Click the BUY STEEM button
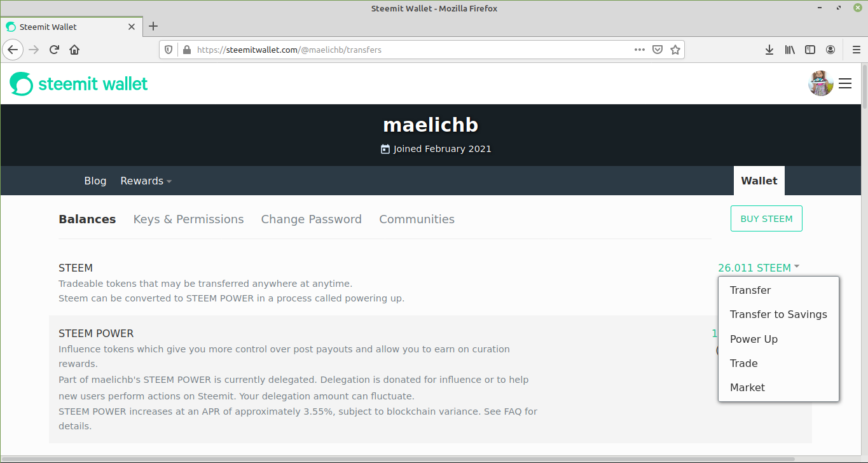The image size is (868, 463). pos(766,219)
